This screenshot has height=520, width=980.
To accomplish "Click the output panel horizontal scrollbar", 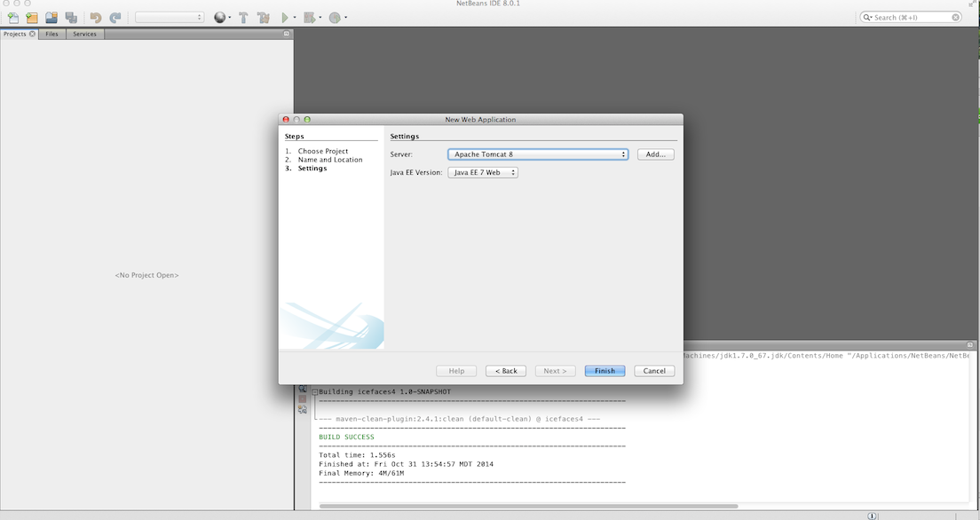I will pos(528,506).
